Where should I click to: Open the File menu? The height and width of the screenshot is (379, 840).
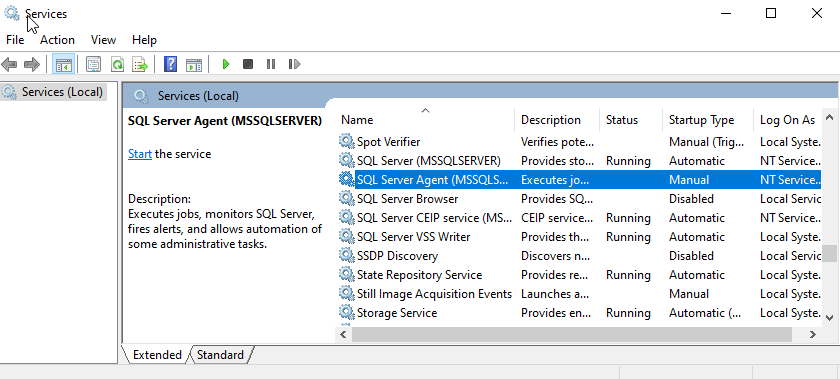point(15,40)
